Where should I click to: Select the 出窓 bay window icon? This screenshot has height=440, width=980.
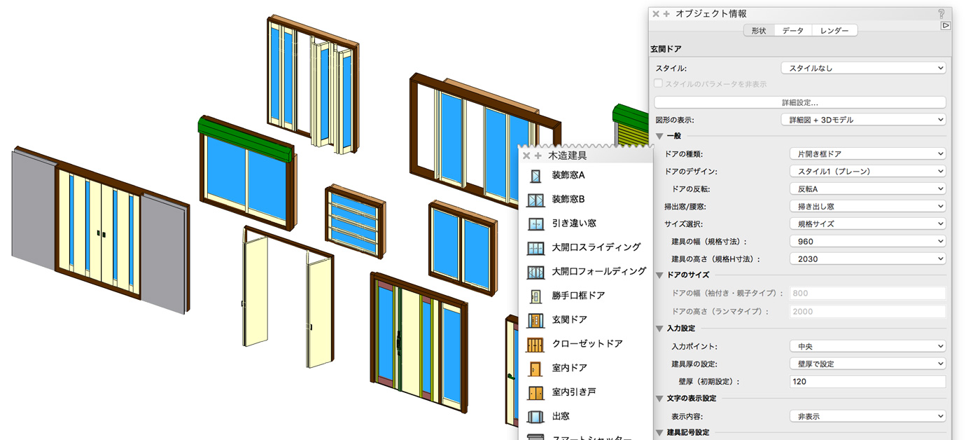point(535,417)
